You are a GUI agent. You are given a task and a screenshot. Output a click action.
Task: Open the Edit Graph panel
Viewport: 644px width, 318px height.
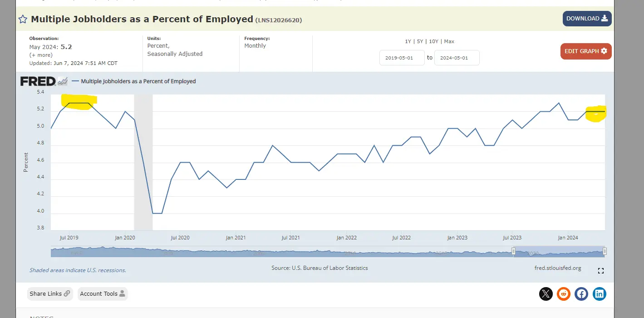tap(585, 51)
